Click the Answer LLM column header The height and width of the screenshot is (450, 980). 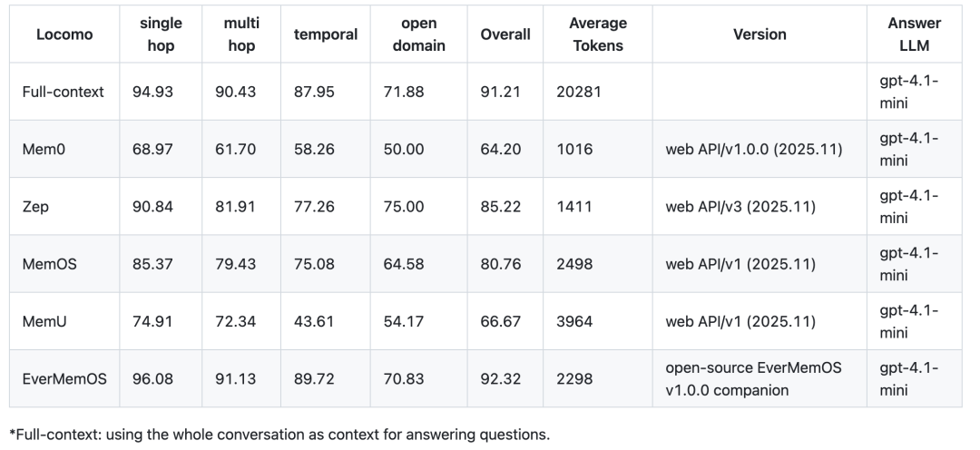[914, 34]
